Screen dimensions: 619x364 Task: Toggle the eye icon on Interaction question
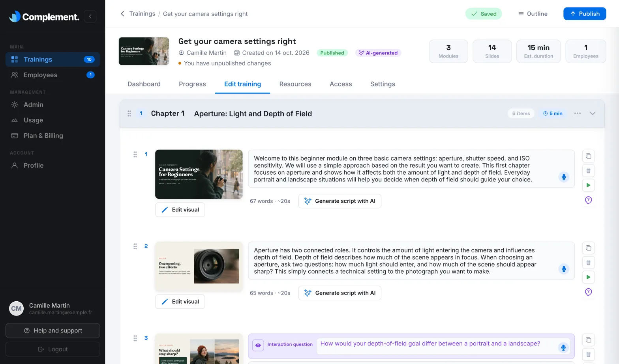click(x=258, y=345)
